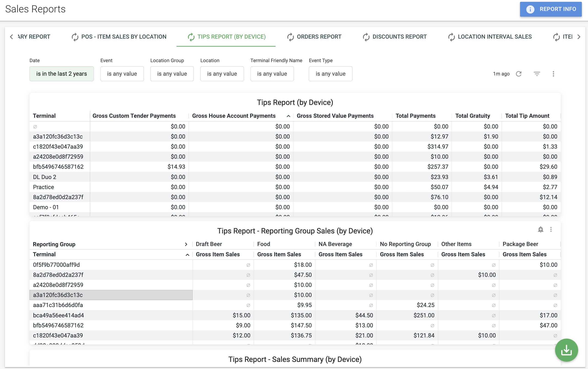Open the Date filter 'is in the last 2 years'
Viewport: 588px width, 369px height.
click(x=62, y=74)
